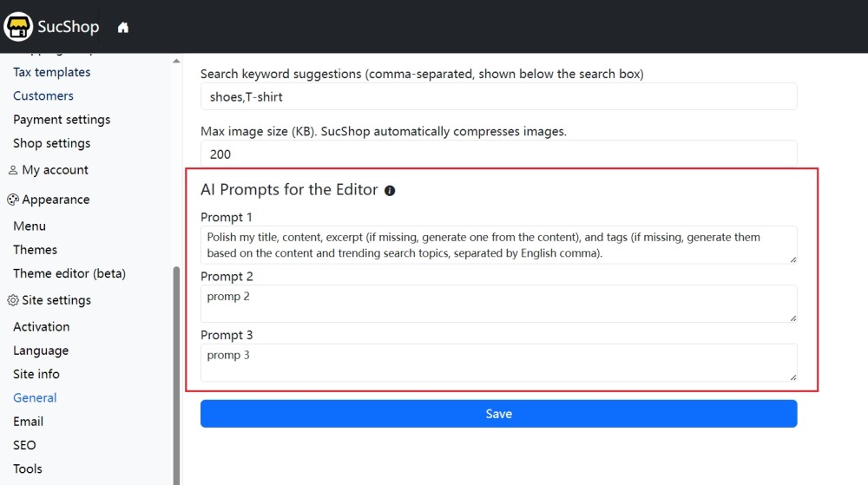Click inside the Prompt 2 textarea
This screenshot has height=485, width=868.
(498, 304)
